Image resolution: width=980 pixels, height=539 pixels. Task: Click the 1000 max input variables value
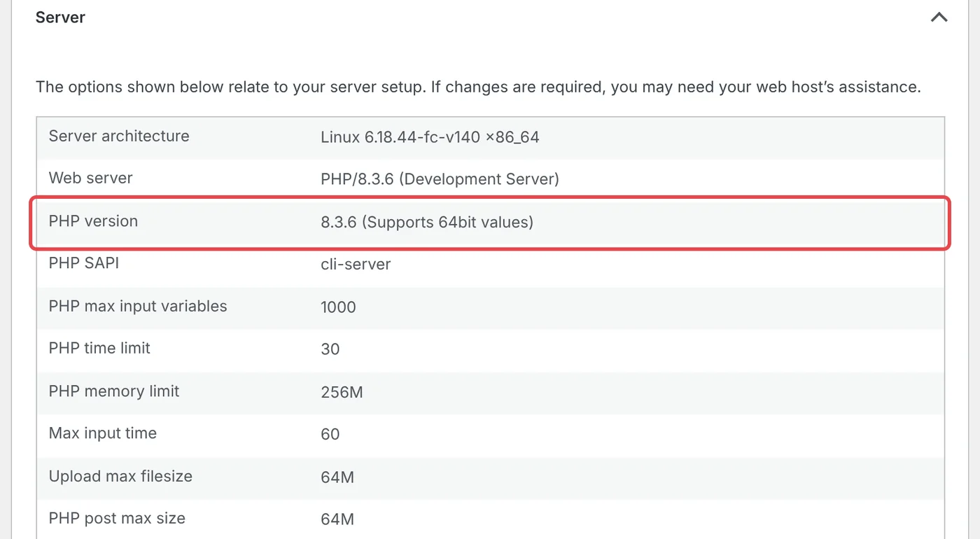pos(338,307)
